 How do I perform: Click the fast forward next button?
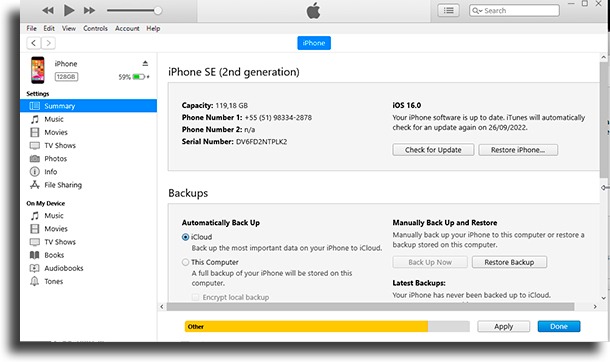pos(89,10)
